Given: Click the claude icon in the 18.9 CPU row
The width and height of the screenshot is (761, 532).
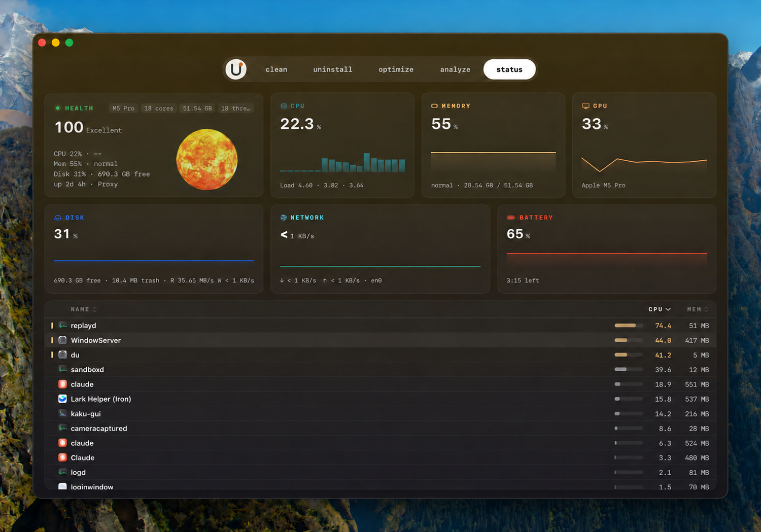Looking at the screenshot, I should [x=62, y=384].
